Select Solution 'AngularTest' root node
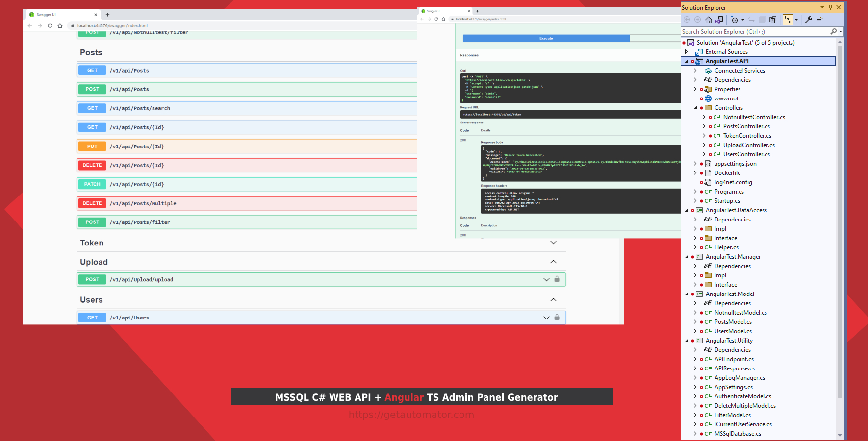Image resolution: width=868 pixels, height=441 pixels. pyautogui.click(x=745, y=43)
